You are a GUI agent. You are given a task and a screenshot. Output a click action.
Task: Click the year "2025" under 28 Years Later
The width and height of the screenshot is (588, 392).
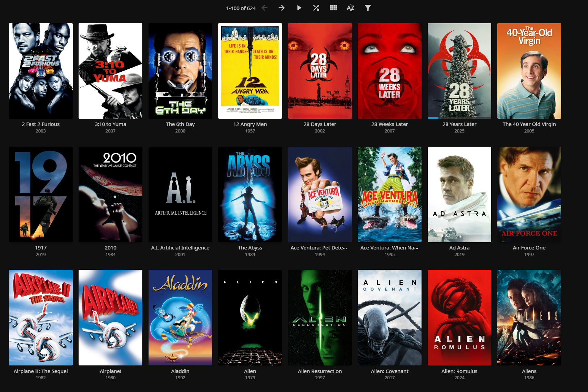(x=459, y=131)
